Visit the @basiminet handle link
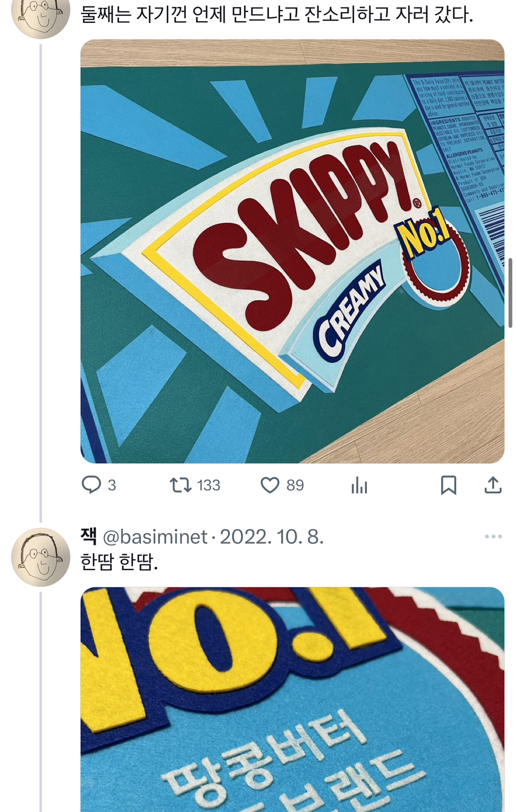Screen dimensions: 516x812 click(x=155, y=537)
